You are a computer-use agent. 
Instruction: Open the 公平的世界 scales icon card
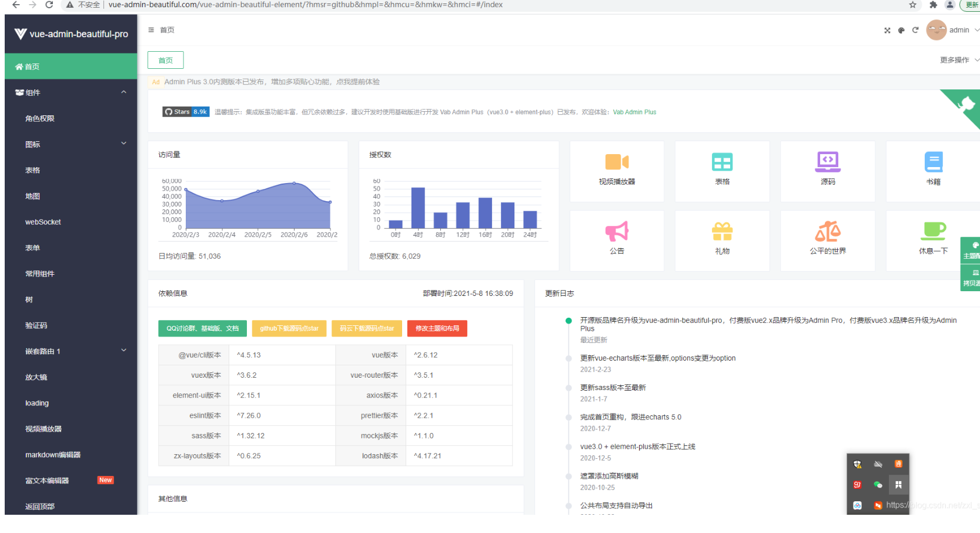point(828,241)
